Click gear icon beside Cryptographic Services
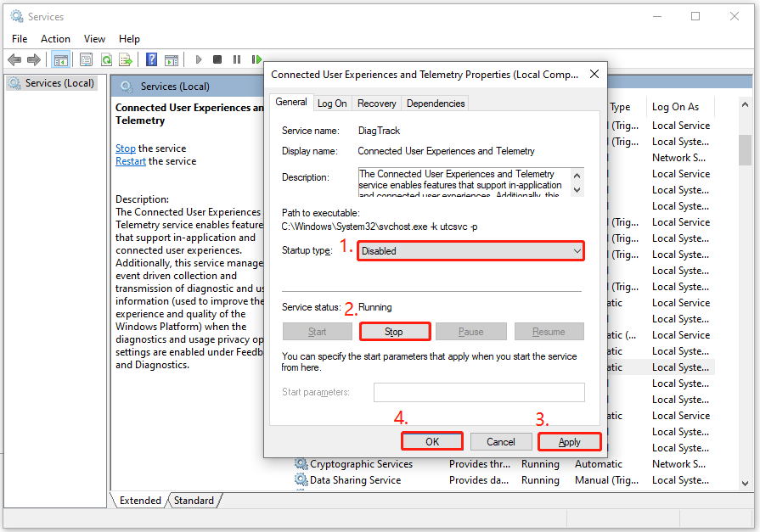The image size is (760, 532). pos(301,463)
